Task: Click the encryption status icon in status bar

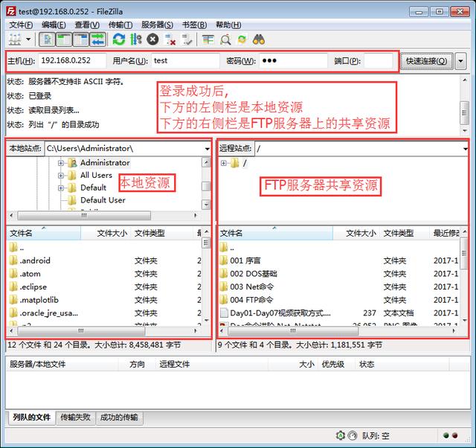Action: point(341,435)
